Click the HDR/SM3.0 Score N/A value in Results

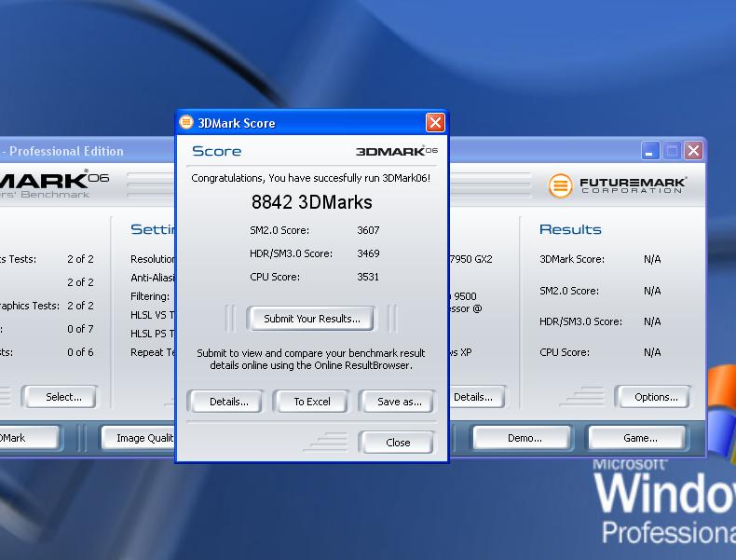coord(652,321)
